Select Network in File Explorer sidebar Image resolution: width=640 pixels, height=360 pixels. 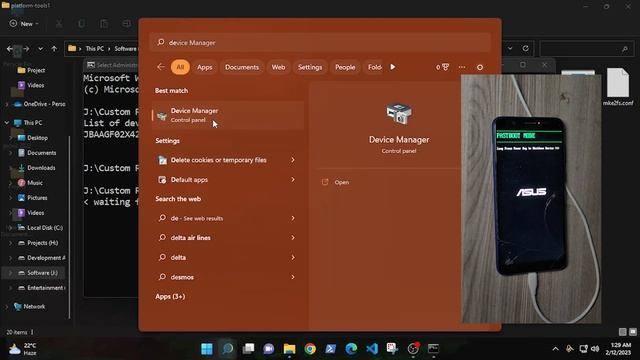point(29,307)
